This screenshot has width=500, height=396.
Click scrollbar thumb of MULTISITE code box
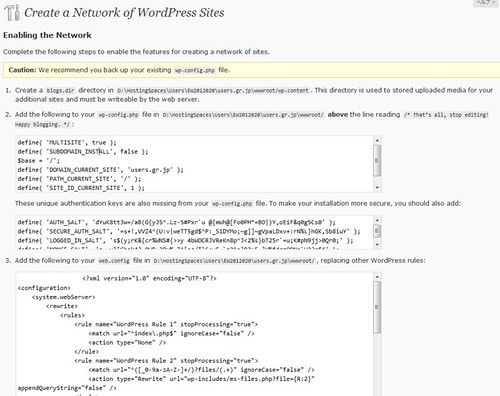(x=377, y=160)
